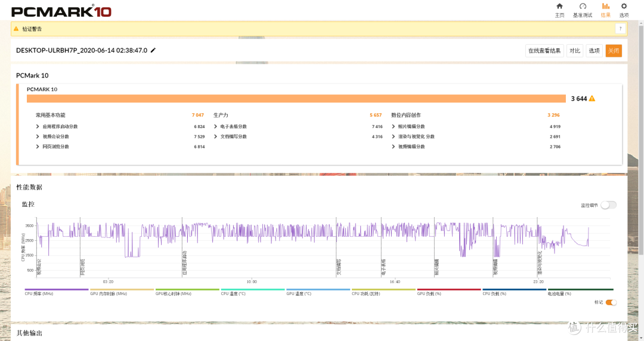This screenshot has width=644, height=341.
Task: Click the 渲染与视觉化 marker in chart
Action: pyautogui.click(x=540, y=263)
